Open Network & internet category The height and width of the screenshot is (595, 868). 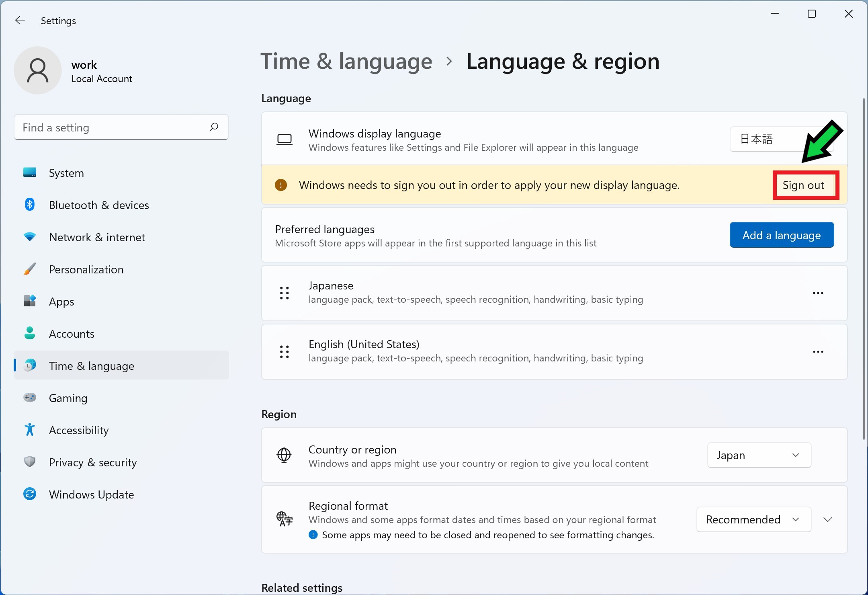[121, 237]
